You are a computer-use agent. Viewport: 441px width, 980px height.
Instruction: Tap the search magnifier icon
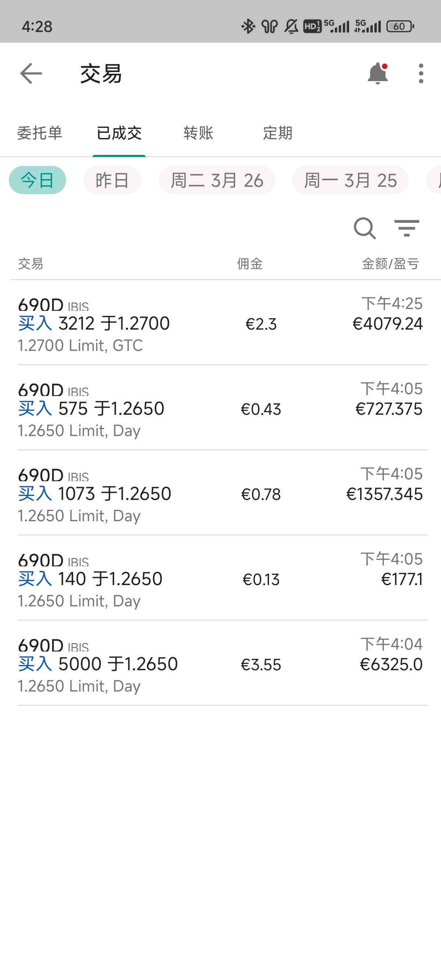365,228
